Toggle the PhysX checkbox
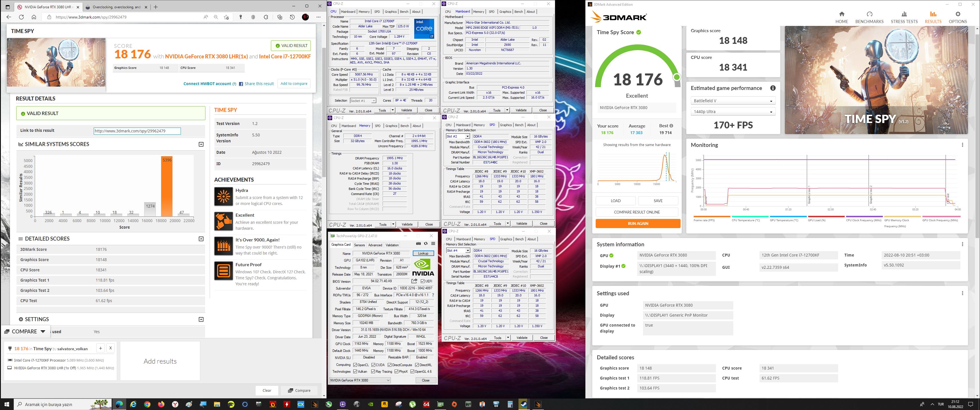The width and height of the screenshot is (980, 410). (397, 372)
